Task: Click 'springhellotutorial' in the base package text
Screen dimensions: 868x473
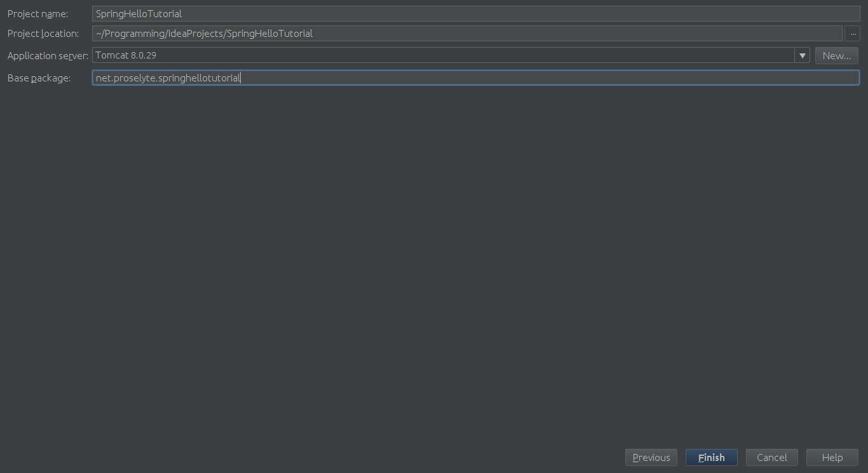Action: [x=199, y=78]
